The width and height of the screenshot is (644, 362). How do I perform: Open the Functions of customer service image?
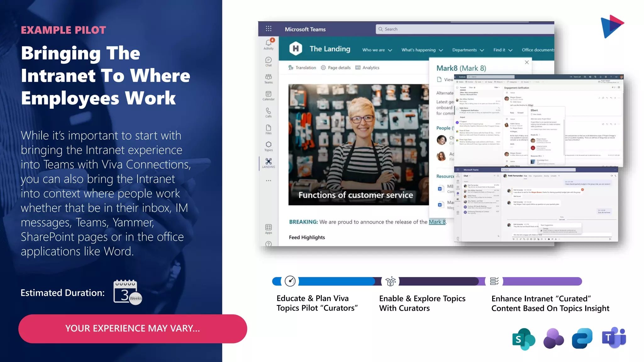tap(358, 145)
